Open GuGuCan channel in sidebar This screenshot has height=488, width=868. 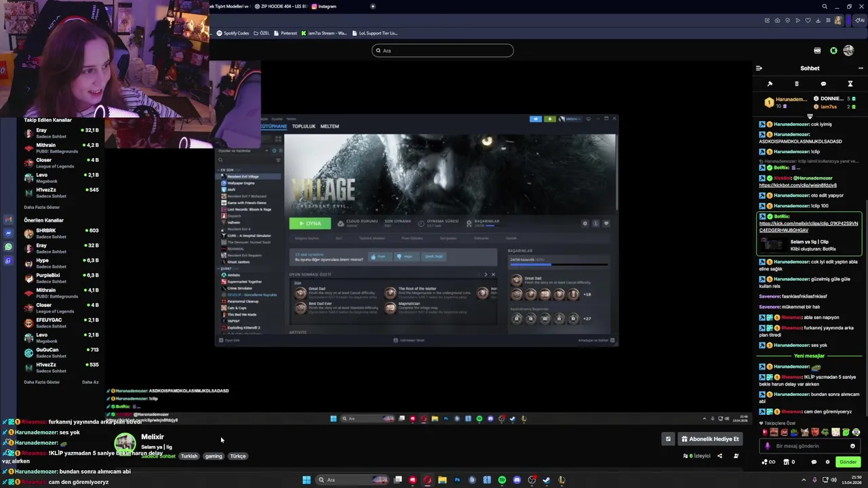(x=61, y=352)
